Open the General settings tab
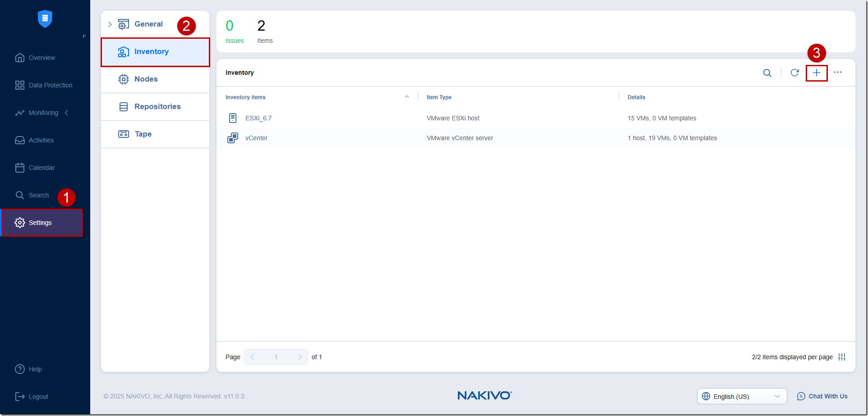The width and height of the screenshot is (868, 416). coord(148,24)
